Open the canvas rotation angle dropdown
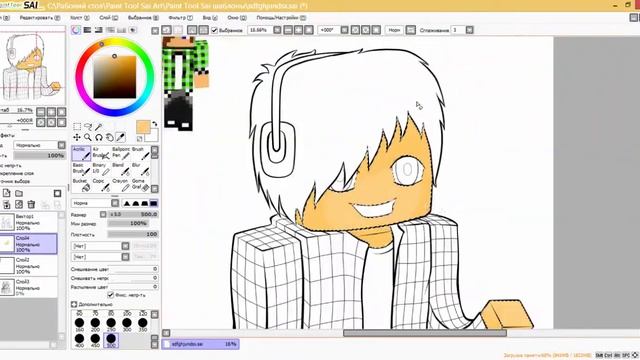Image resolution: width=640 pixels, height=360 pixels. 344,30
